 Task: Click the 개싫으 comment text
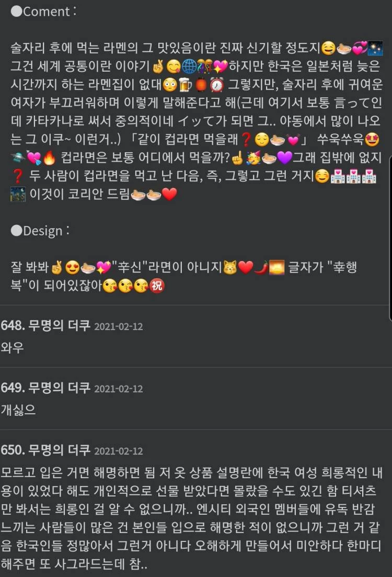pyautogui.click(x=18, y=409)
